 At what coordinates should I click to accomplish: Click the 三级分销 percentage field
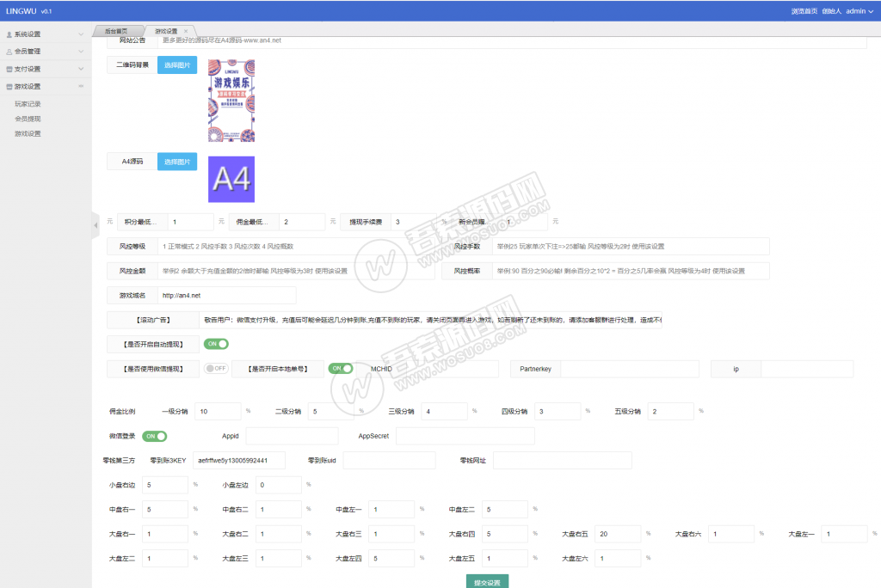tap(445, 411)
